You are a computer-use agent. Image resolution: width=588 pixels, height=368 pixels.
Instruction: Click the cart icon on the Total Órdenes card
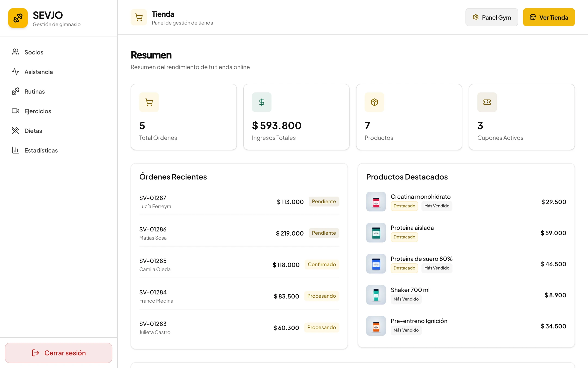click(149, 102)
